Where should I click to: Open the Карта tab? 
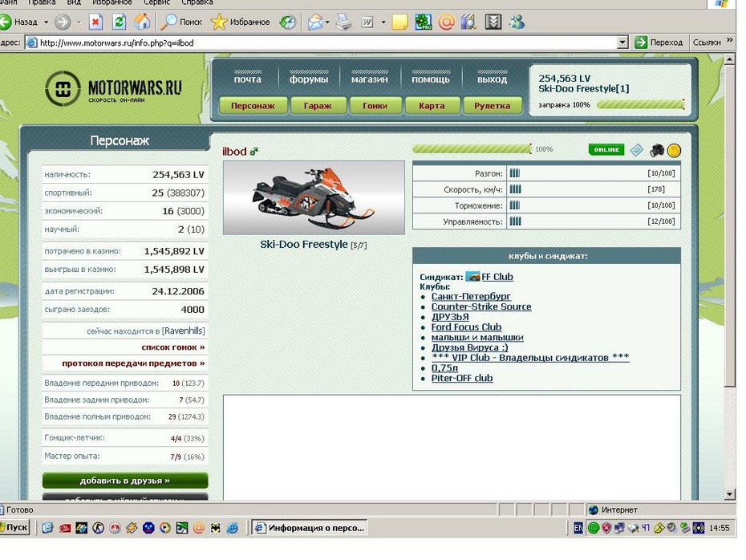pos(432,106)
